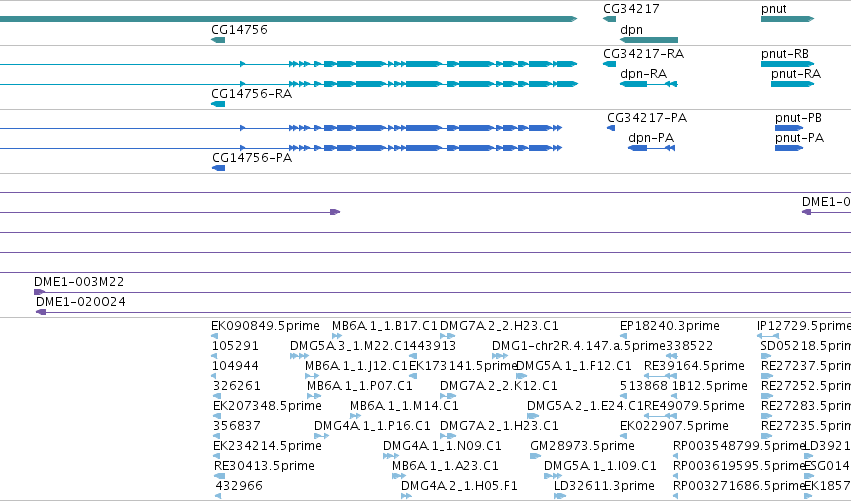Click the pnut-RB transcript bar
This screenshot has width=851, height=501.
[788, 64]
